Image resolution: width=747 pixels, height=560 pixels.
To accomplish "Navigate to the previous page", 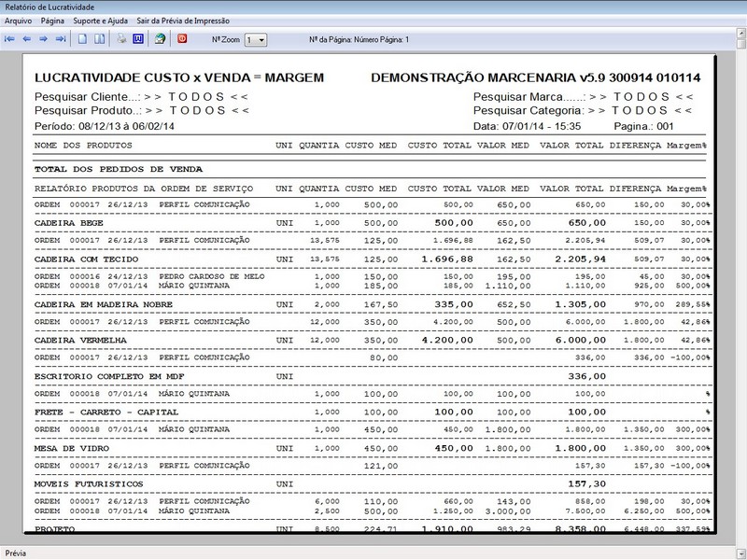I will [26, 39].
